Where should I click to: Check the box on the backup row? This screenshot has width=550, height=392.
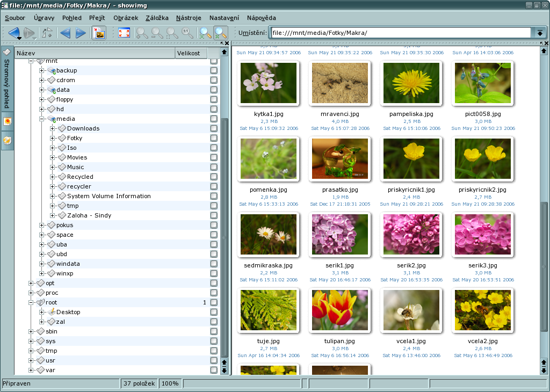pyautogui.click(x=214, y=70)
